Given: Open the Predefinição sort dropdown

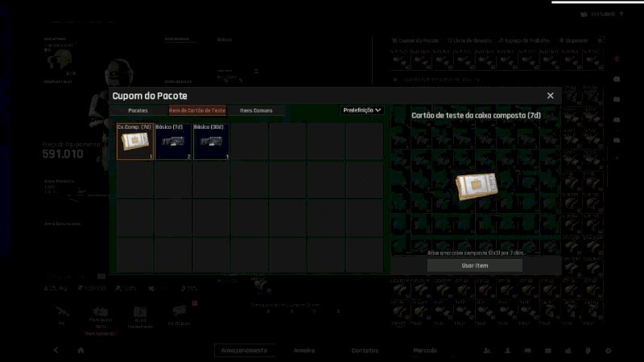Looking at the screenshot, I should pyautogui.click(x=361, y=110).
